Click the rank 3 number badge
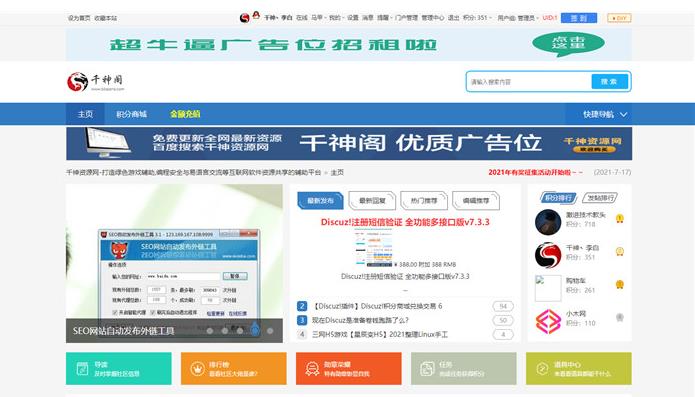This screenshot has width=695, height=397. 302,320
